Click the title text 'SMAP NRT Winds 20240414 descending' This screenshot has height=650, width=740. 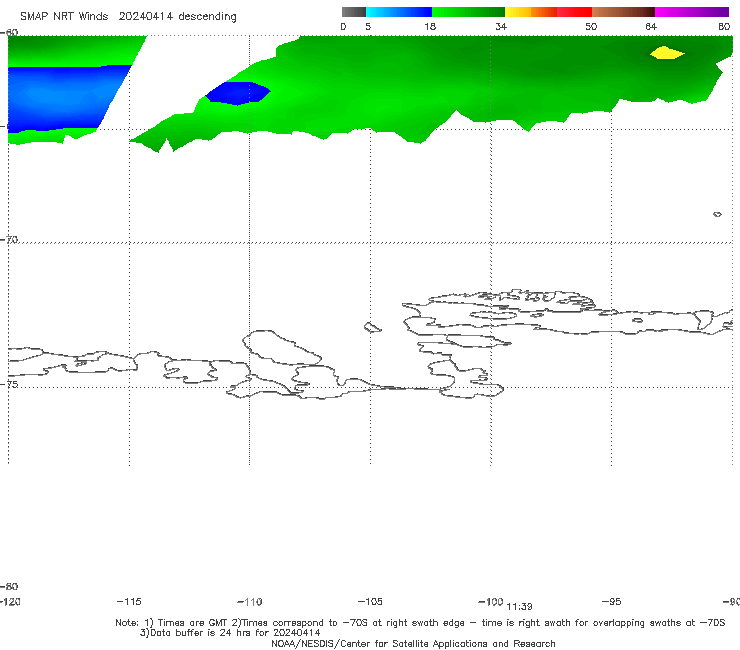128,17
